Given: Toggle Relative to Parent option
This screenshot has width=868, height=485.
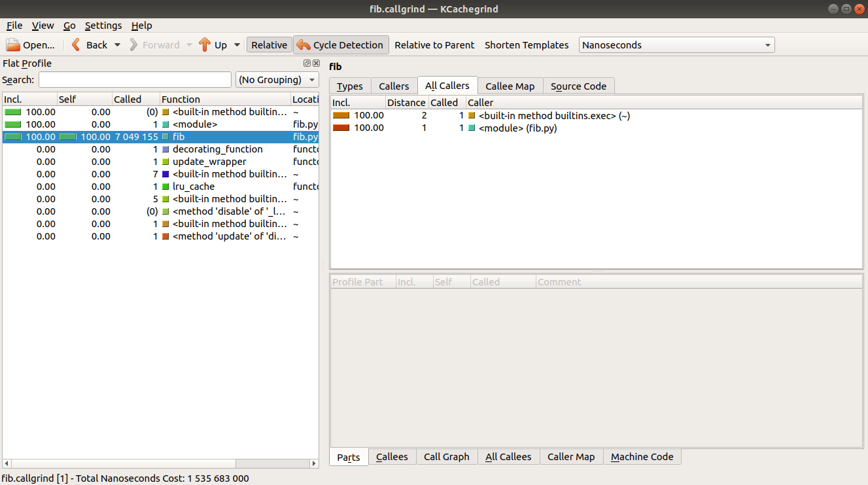Looking at the screenshot, I should (434, 45).
